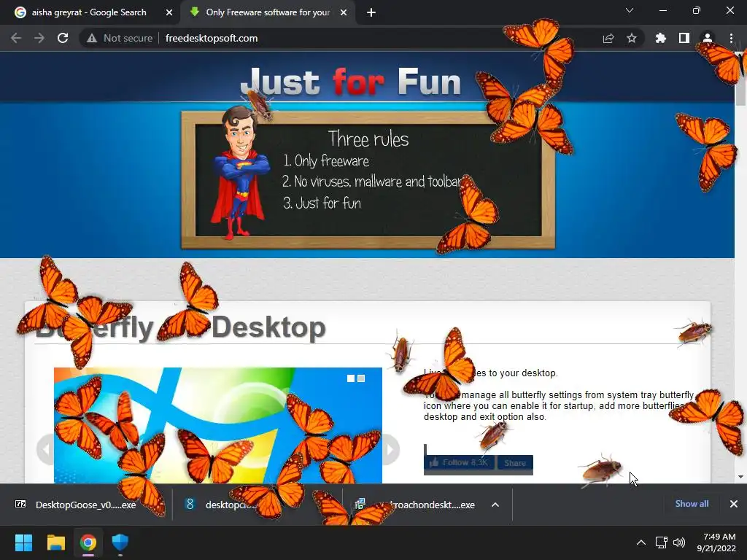The image size is (747, 560).
Task: Open Windows Security shield in taskbar
Action: click(120, 542)
